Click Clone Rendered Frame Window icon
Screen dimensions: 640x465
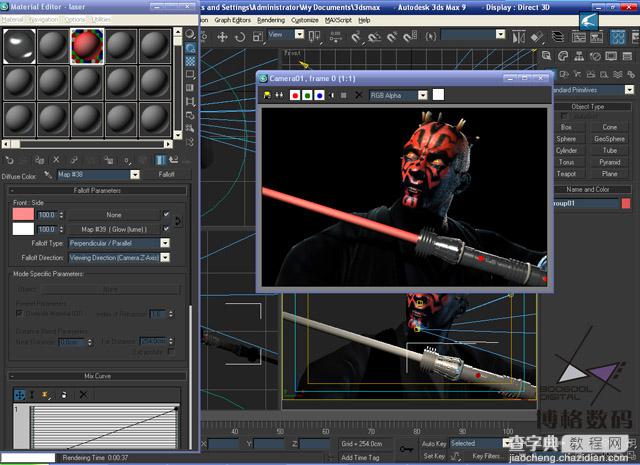(279, 95)
